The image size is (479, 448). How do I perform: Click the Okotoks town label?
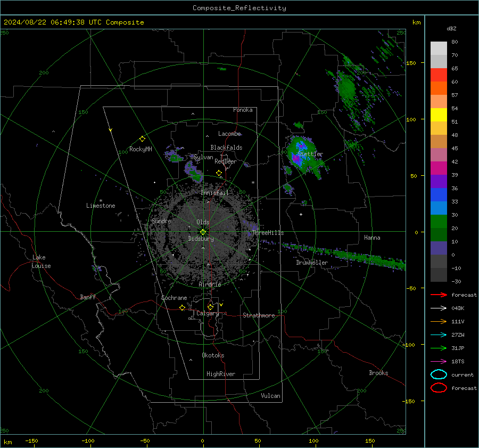pyautogui.click(x=213, y=355)
